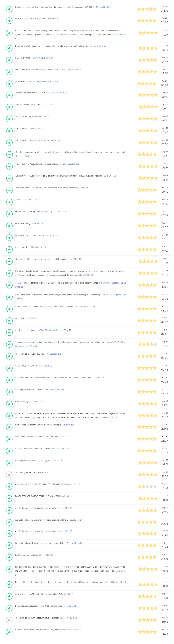Viewport: 174px width, 644px height.
Task: Click thumbs-up icon beside "Fast Service, very satisfied"
Action: click(9, 557)
